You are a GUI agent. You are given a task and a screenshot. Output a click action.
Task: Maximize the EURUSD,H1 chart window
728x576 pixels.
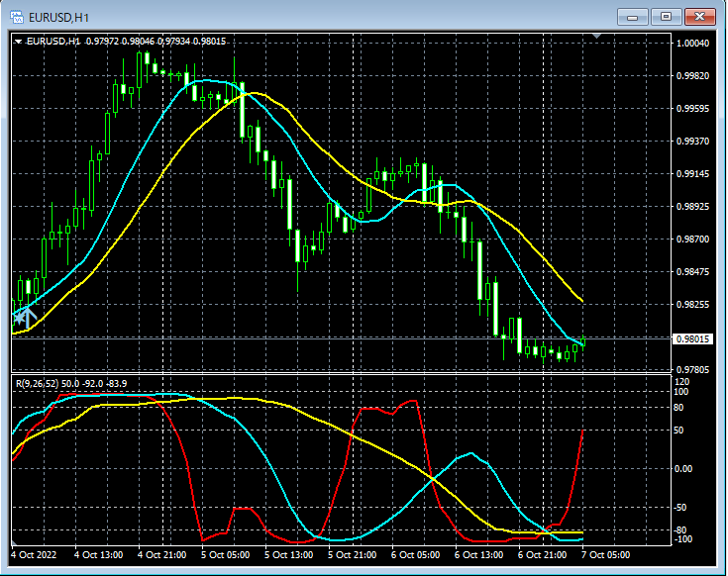click(x=666, y=17)
